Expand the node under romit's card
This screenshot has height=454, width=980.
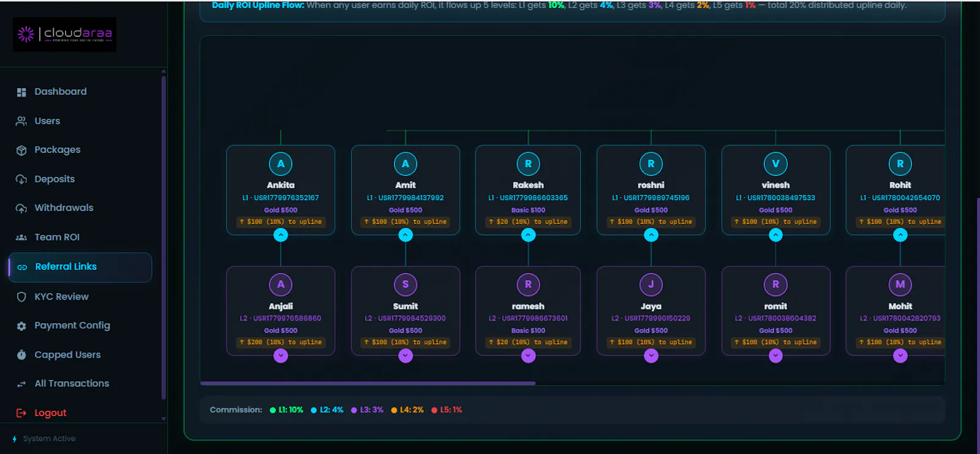coord(775,355)
